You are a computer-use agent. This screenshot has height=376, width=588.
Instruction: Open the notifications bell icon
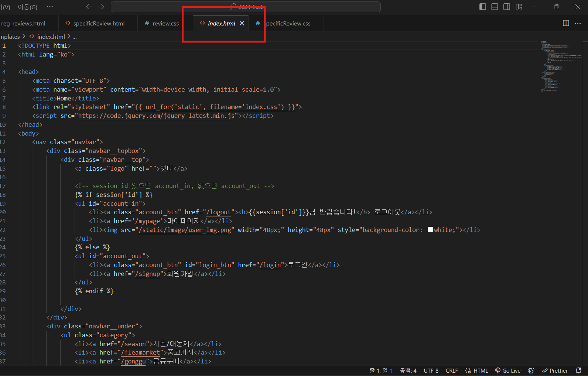click(x=578, y=370)
